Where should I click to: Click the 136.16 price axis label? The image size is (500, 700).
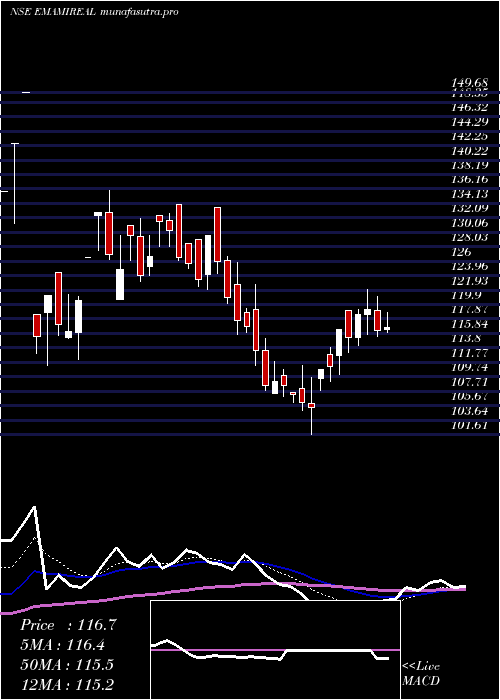[x=470, y=179]
